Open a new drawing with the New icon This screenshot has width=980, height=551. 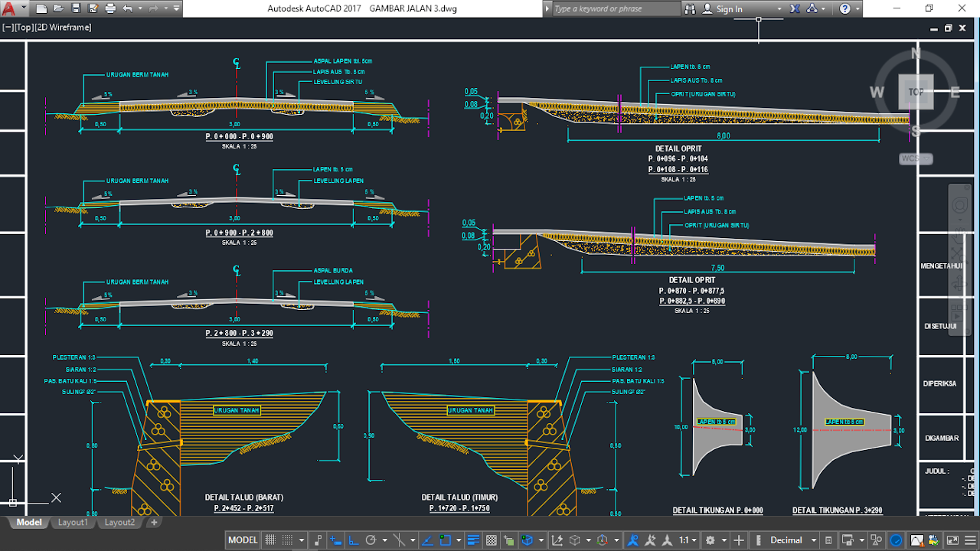tap(41, 8)
